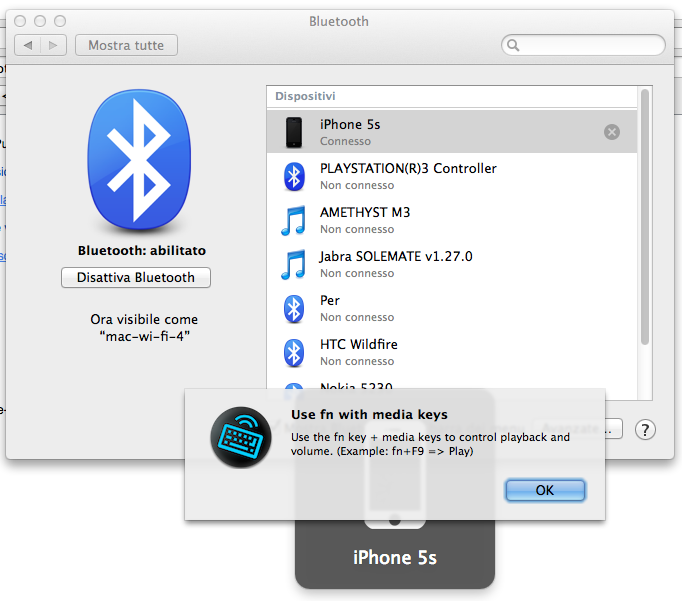Select Jabra SOLEMATE v1.27.0 device name
This screenshot has height=601, width=682.
coord(396,256)
